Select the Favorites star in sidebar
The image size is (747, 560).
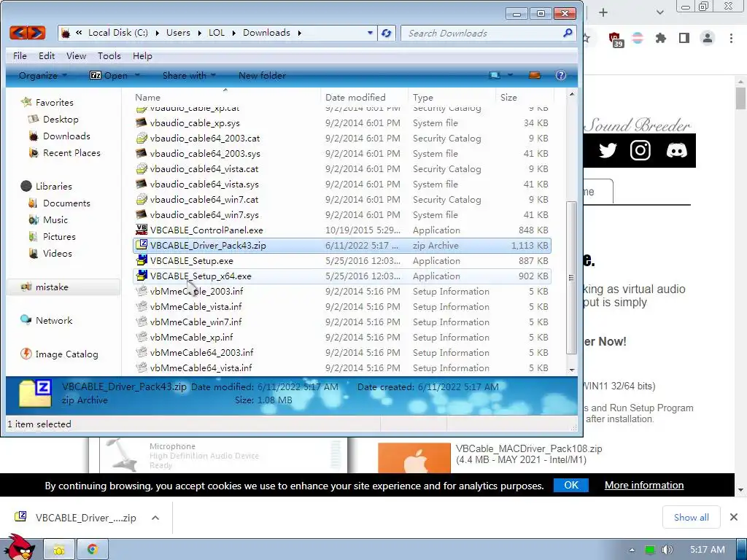pos(27,102)
